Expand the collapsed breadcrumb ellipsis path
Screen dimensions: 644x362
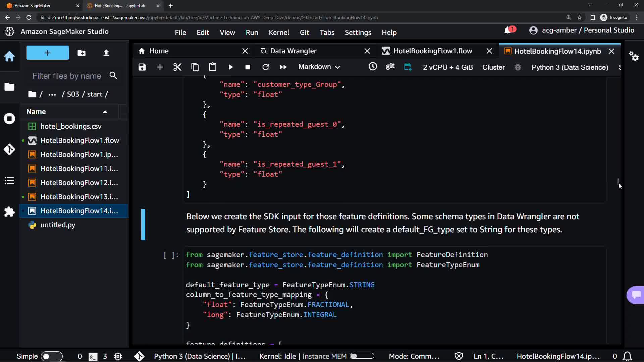click(x=52, y=95)
